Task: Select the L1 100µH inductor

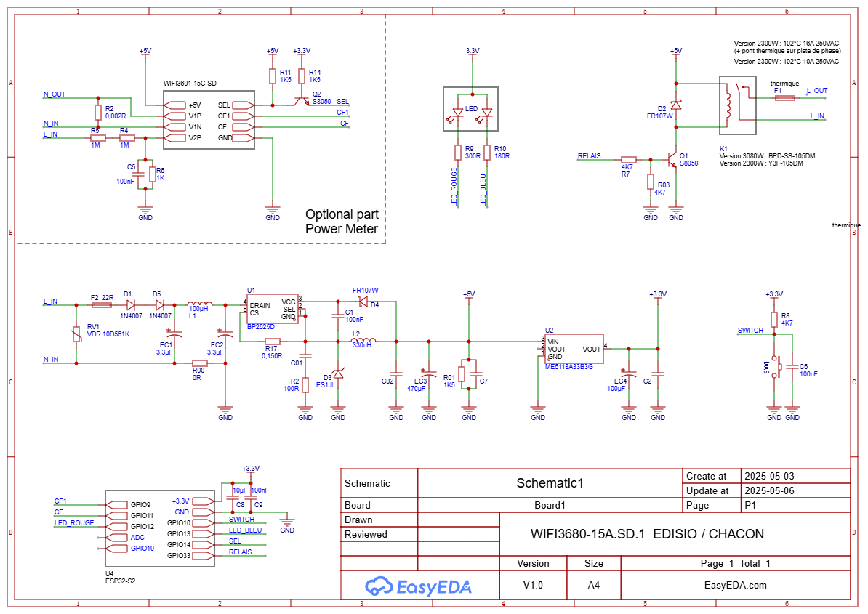Action: 200,304
